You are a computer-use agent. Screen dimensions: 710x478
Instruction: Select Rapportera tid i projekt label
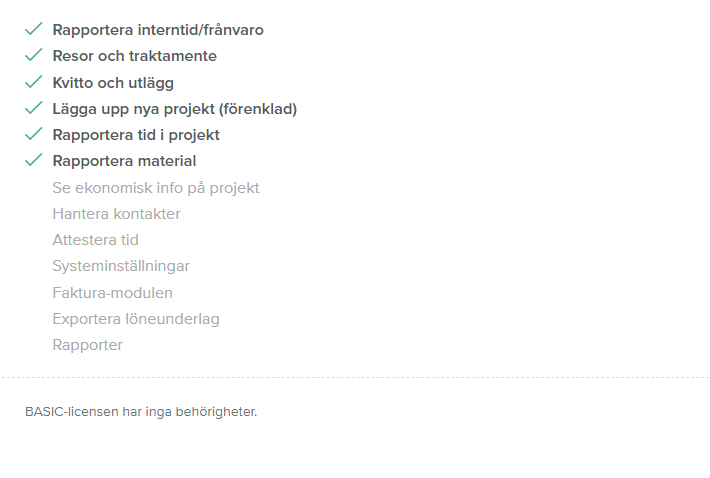click(136, 135)
